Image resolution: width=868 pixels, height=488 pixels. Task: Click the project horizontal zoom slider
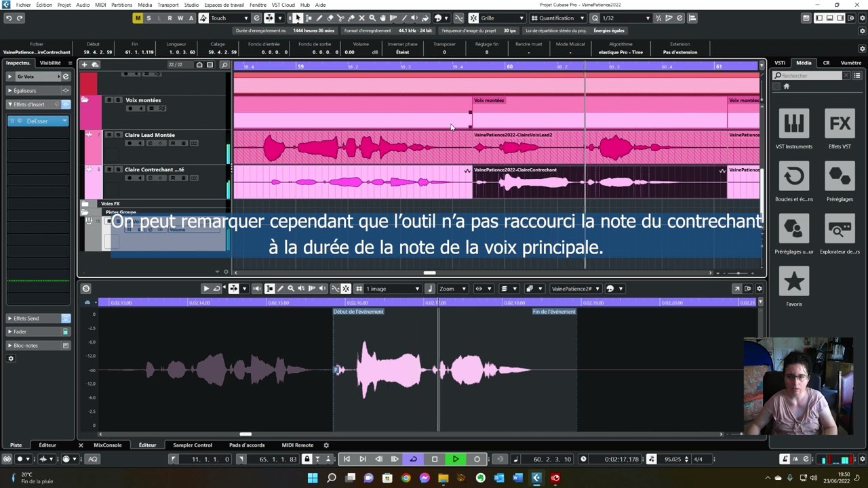point(738,273)
